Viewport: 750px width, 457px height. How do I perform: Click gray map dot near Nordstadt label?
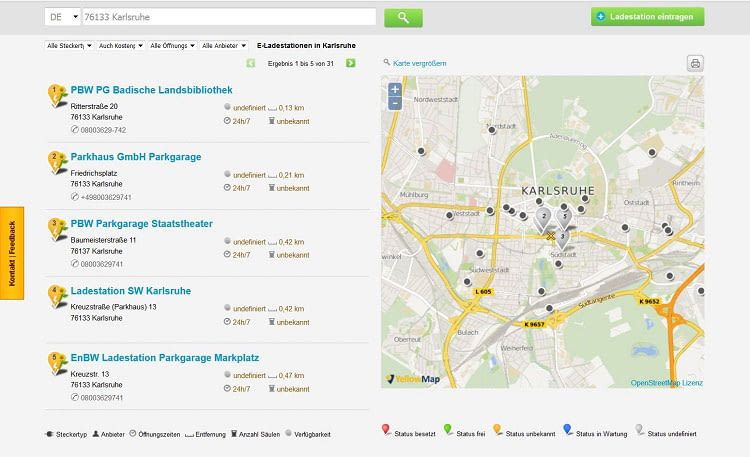492,130
